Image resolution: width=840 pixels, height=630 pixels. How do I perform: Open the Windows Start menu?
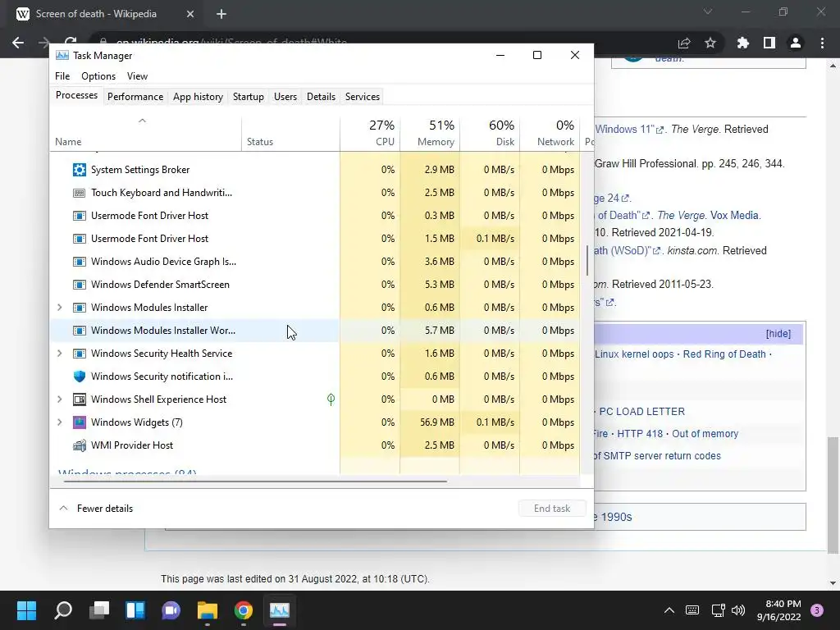[26, 610]
